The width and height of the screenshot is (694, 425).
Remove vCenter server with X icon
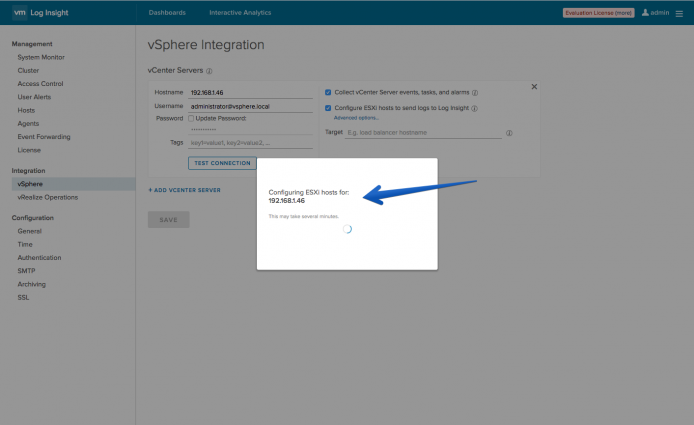click(534, 87)
